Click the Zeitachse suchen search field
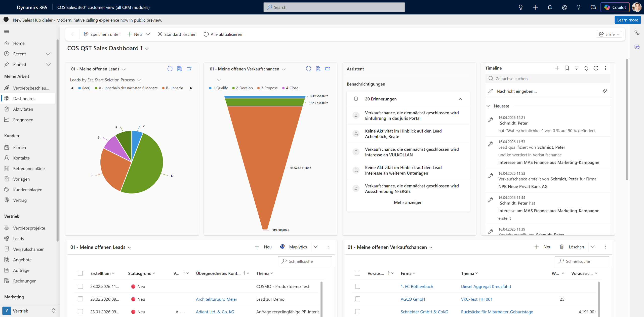Image resolution: width=644 pixels, height=317 pixels. 548,78
